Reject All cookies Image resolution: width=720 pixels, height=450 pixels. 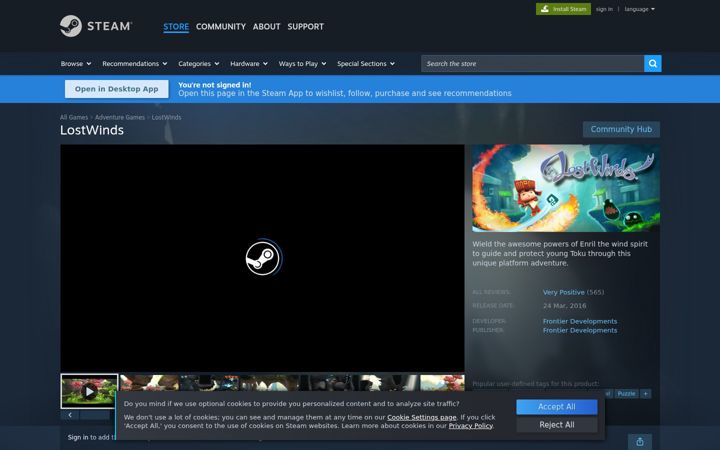coord(557,424)
